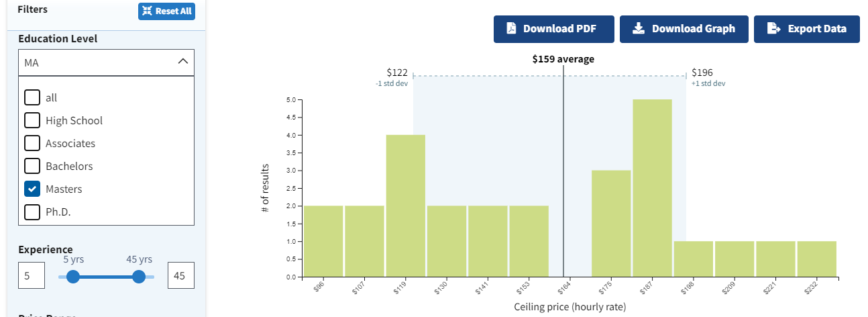Enable the Ph.D. checkbox

[32, 212]
